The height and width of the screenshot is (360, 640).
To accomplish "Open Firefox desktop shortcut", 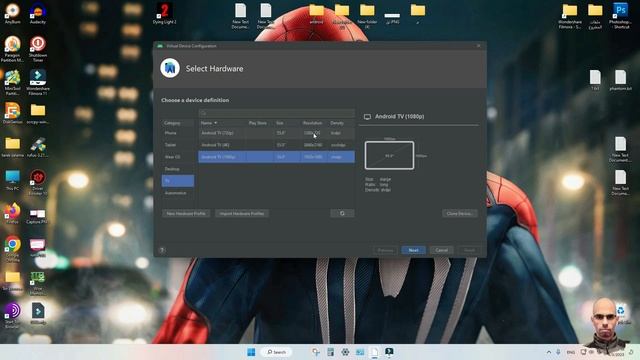I will 13,213.
